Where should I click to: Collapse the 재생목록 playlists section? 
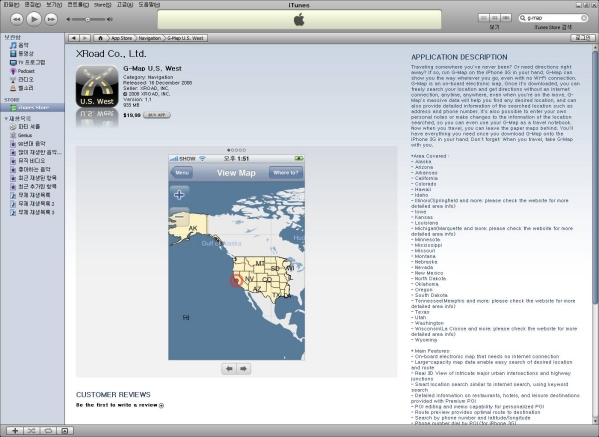(6, 119)
